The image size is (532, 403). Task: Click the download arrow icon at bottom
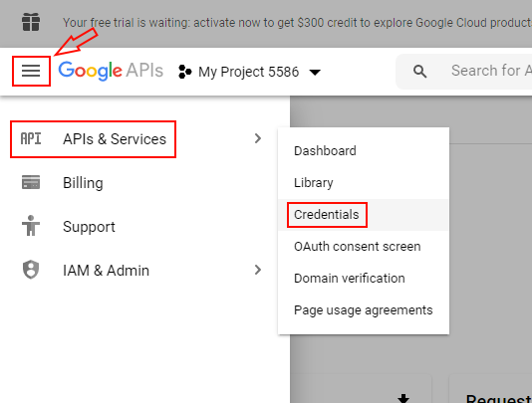(x=403, y=399)
